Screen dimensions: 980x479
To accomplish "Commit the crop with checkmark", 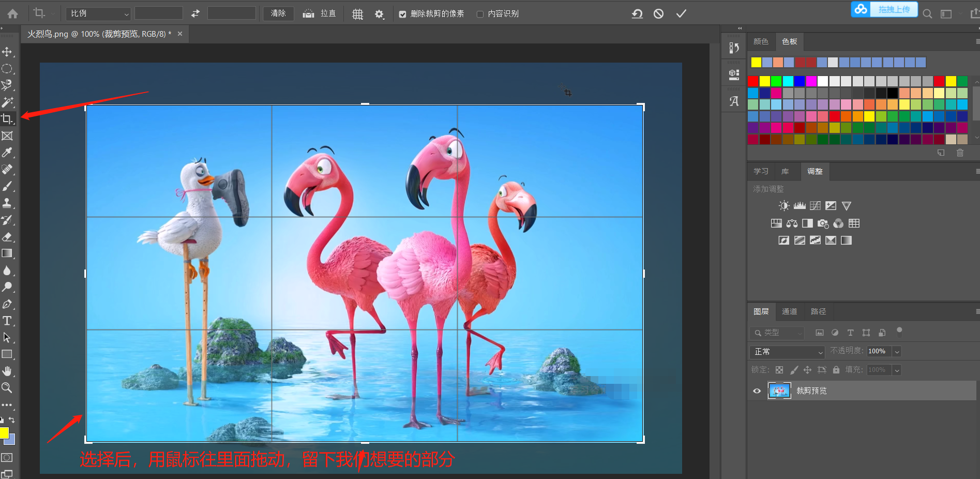I will click(x=681, y=13).
